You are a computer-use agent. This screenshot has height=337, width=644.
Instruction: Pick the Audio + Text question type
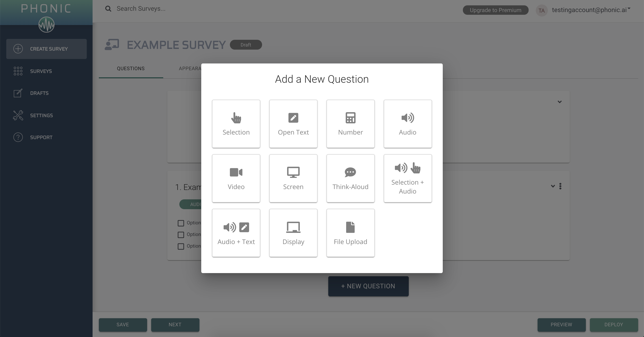point(236,233)
